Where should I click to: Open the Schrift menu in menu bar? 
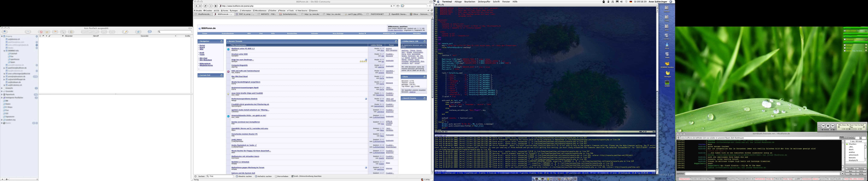(496, 2)
